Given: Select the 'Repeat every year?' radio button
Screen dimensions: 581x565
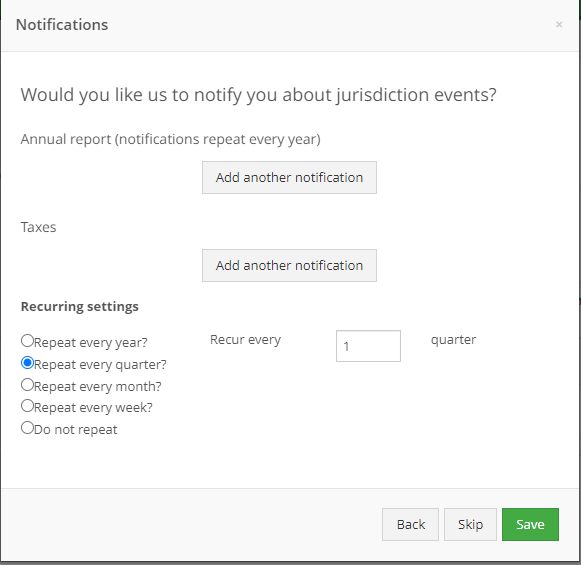Looking at the screenshot, I should [x=27, y=340].
